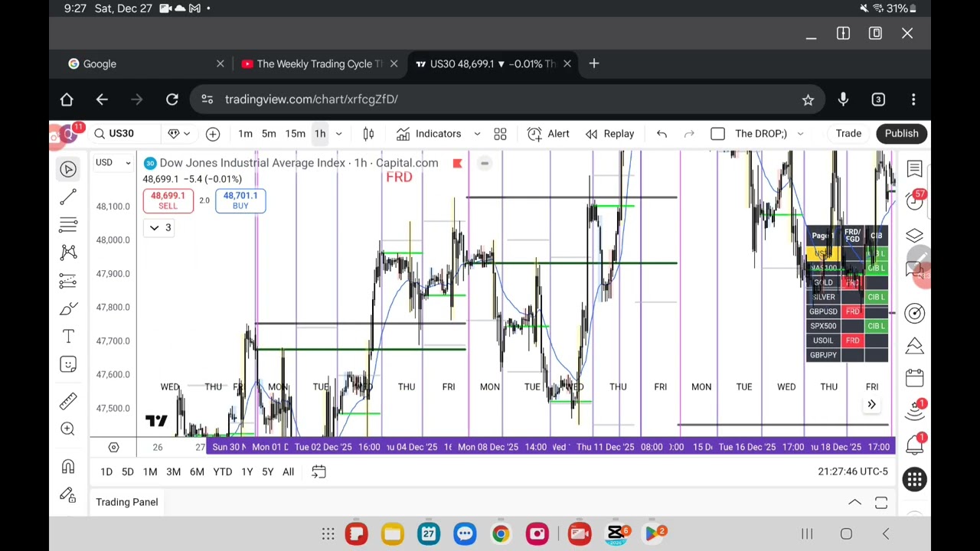Open the timezone clock 21:27:46 UTC-5
The width and height of the screenshot is (980, 551).
pyautogui.click(x=853, y=471)
